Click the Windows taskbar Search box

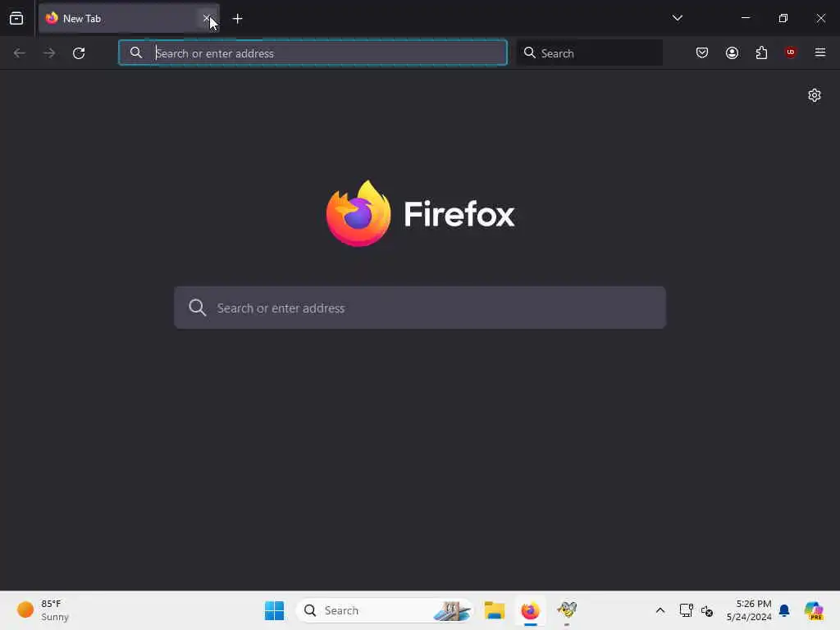pos(384,610)
